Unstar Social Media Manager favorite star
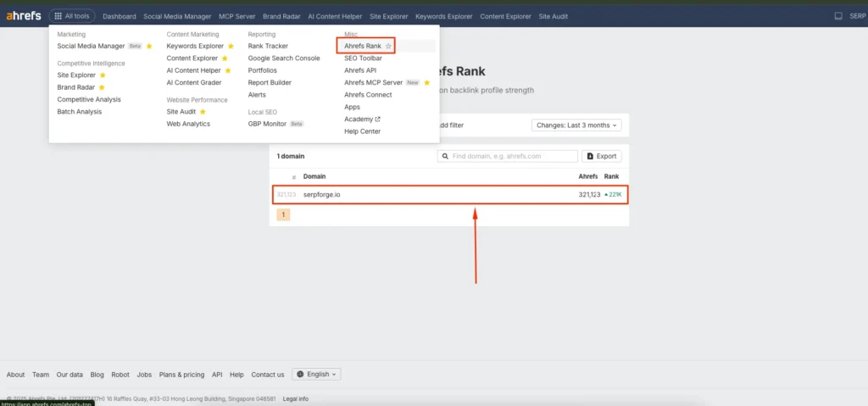The width and height of the screenshot is (868, 406). click(149, 46)
